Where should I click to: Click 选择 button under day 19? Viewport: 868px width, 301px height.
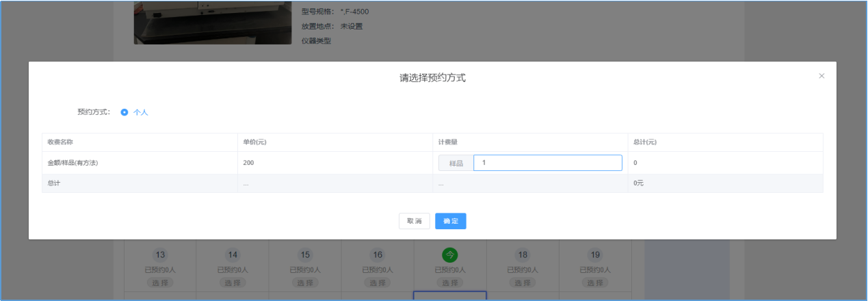(595, 283)
